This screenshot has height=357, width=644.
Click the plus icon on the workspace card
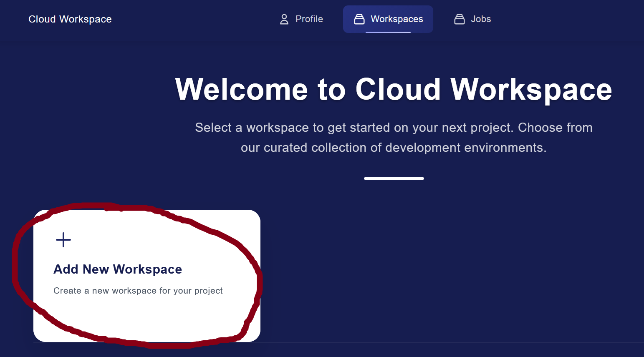pos(63,240)
